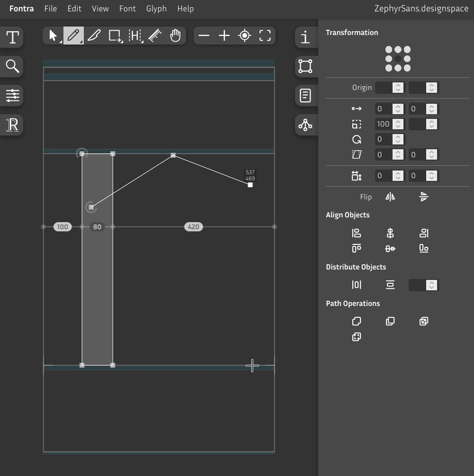The image size is (474, 476).
Task: Select the Knife tool
Action: point(94,36)
